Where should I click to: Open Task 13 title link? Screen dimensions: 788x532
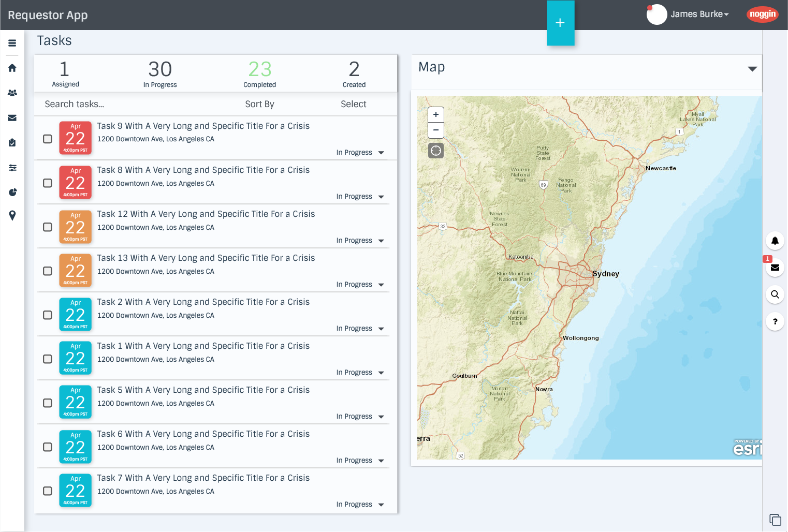[206, 258]
